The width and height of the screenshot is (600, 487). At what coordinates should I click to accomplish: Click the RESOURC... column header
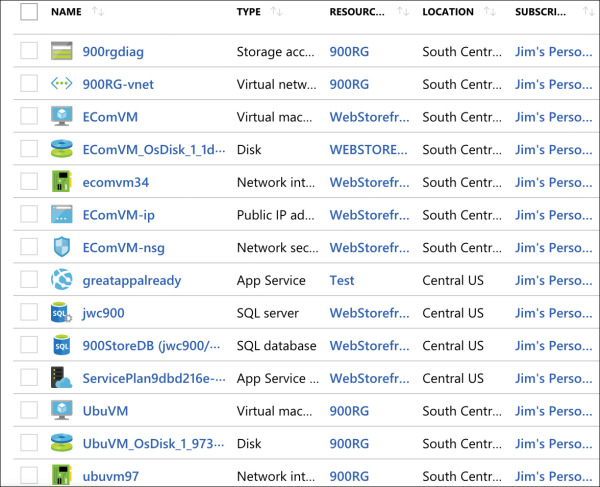(x=357, y=12)
